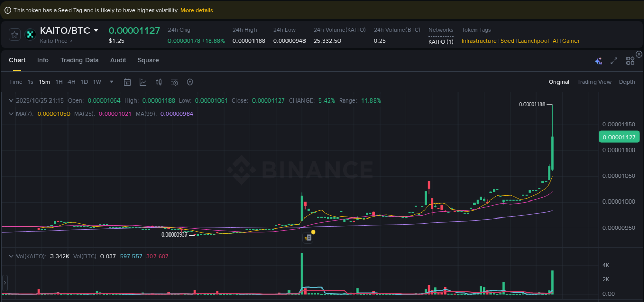Image resolution: width=644 pixels, height=302 pixels.
Task: Expand chart to fullscreen with arrows icon
Action: coord(614,60)
